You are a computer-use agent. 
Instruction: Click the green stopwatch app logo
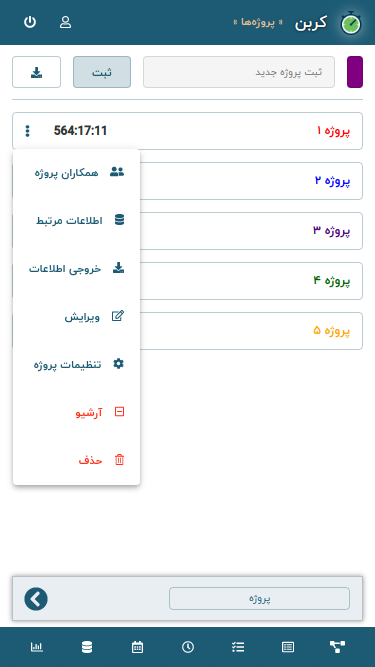(x=351, y=23)
